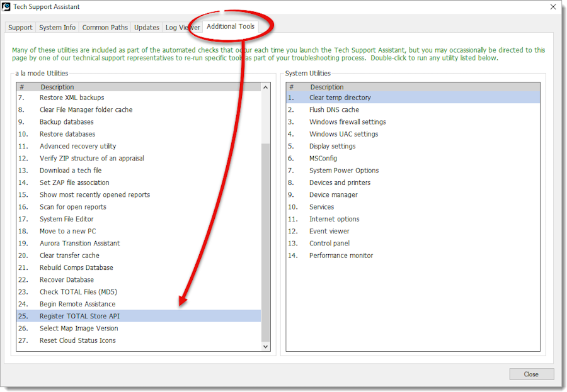Pick "Scan for open reports"
The height and width of the screenshot is (392, 567).
pyautogui.click(x=139, y=207)
